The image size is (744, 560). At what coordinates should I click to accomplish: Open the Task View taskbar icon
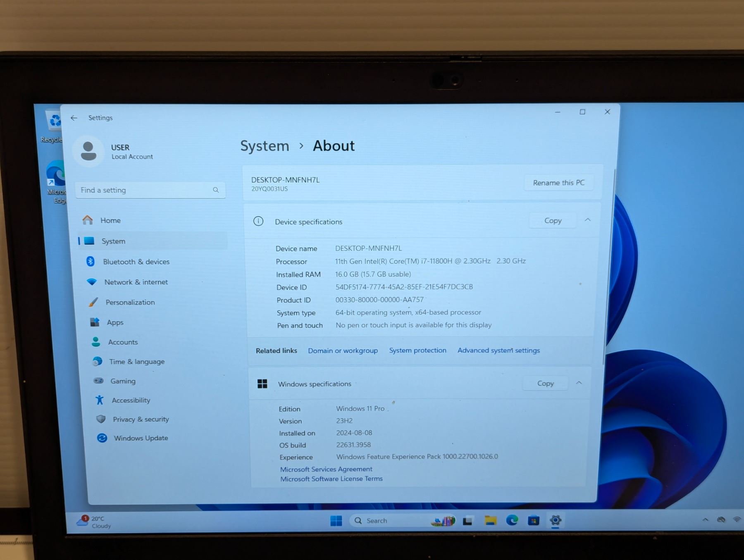click(x=467, y=521)
